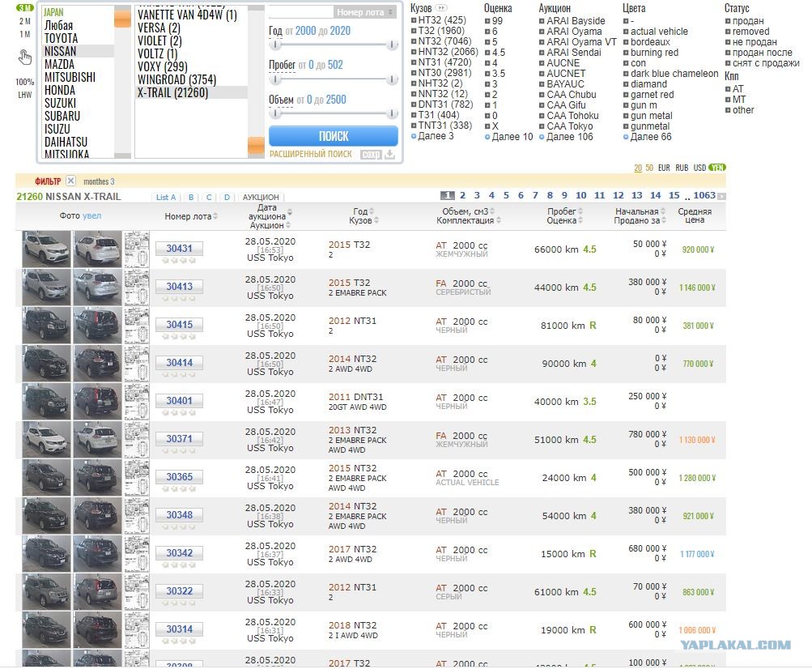Check the AT transmission filter

click(x=728, y=89)
